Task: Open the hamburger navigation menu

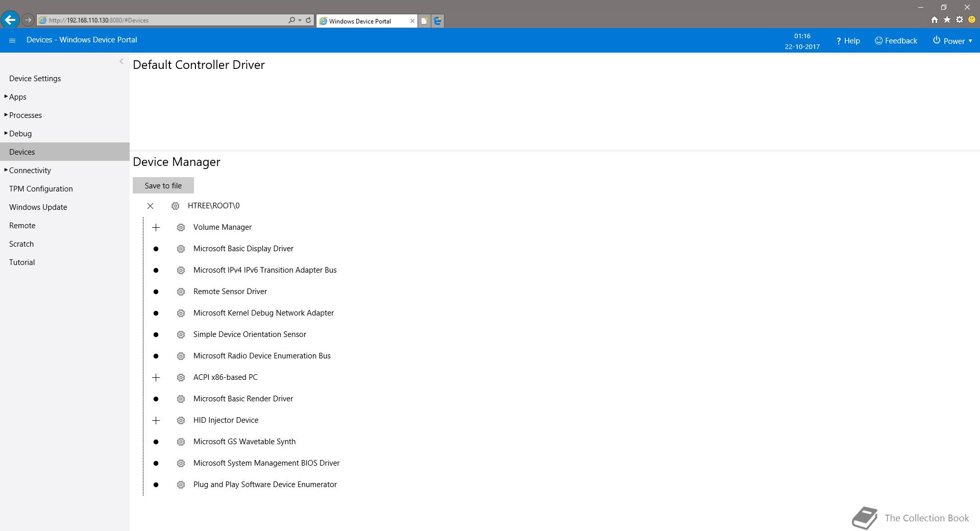Action: (x=12, y=40)
